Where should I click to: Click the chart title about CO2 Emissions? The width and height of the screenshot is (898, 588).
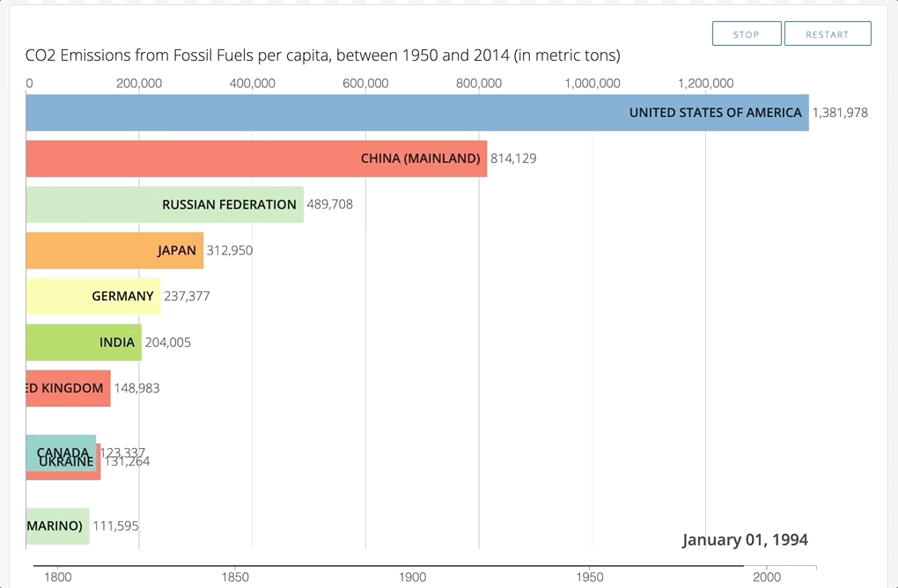tap(323, 55)
